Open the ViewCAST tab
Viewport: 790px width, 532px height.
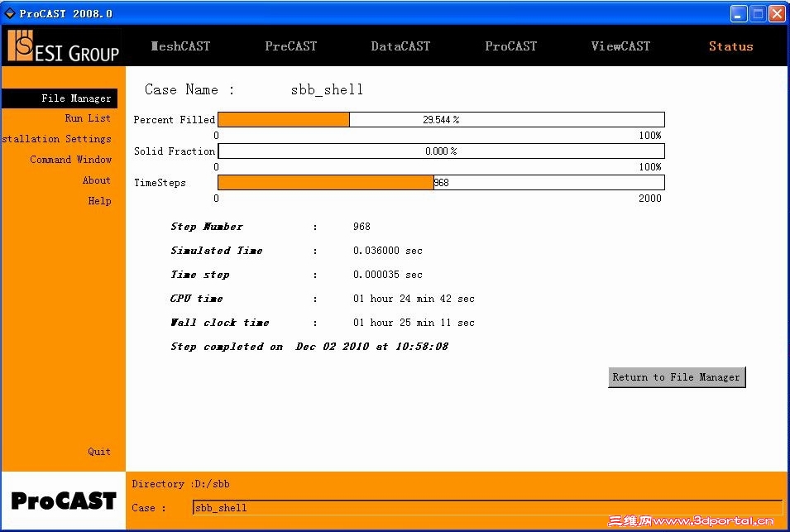point(620,46)
